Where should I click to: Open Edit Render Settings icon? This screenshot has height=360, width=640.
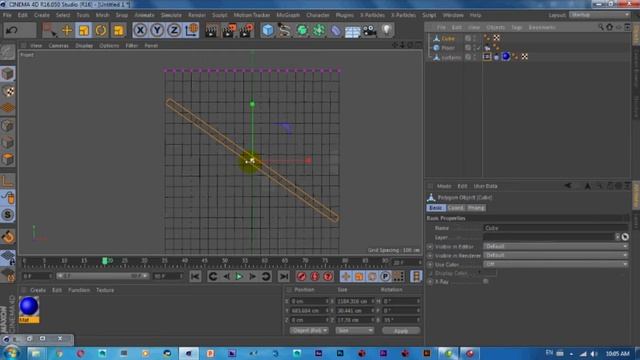point(247,30)
